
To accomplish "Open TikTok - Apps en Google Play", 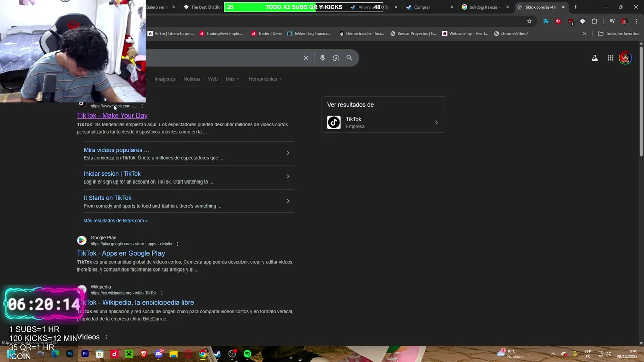I will click(121, 254).
